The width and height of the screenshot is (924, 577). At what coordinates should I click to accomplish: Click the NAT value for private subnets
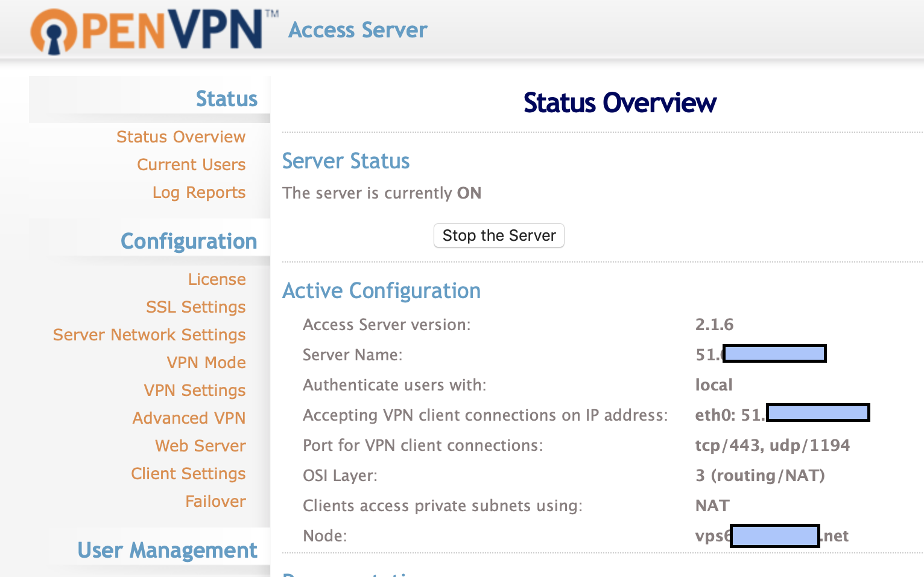[712, 506]
